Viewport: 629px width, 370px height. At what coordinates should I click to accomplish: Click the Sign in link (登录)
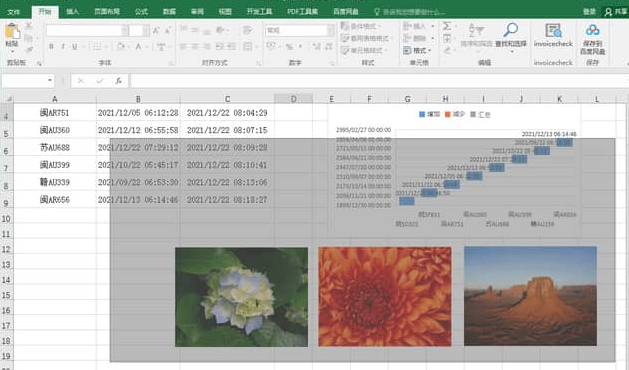coord(589,12)
